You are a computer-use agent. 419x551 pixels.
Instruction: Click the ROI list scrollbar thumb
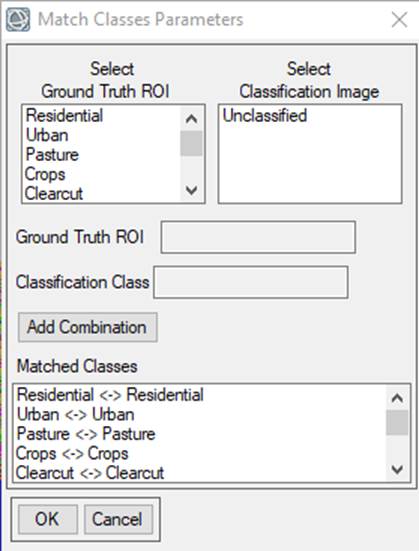(191, 143)
